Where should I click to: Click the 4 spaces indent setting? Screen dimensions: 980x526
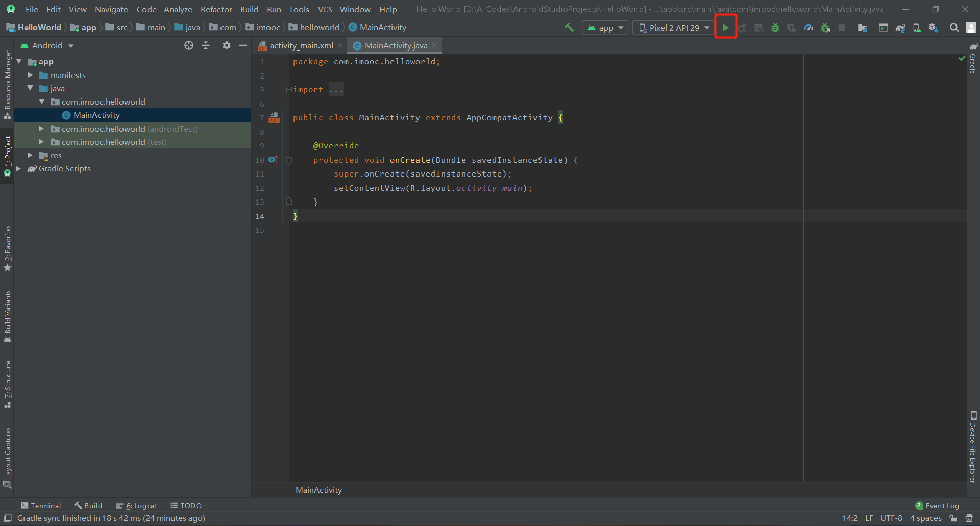[925, 518]
